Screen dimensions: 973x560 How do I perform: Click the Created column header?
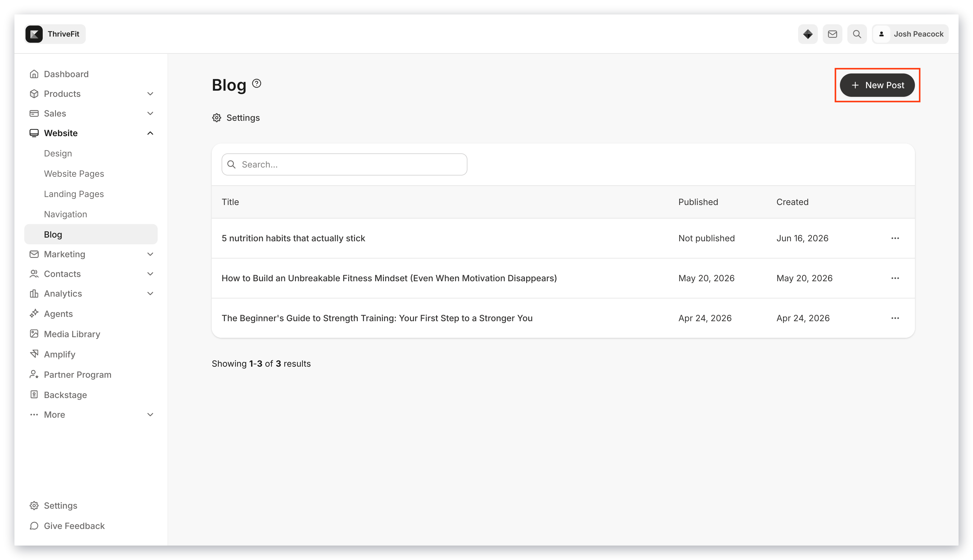pyautogui.click(x=792, y=202)
